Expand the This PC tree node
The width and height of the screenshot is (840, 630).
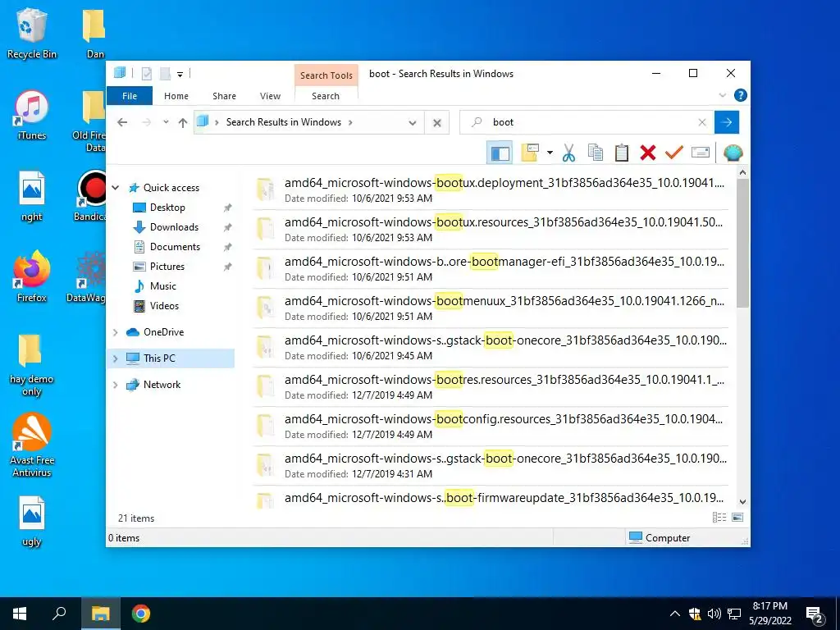pyautogui.click(x=115, y=358)
